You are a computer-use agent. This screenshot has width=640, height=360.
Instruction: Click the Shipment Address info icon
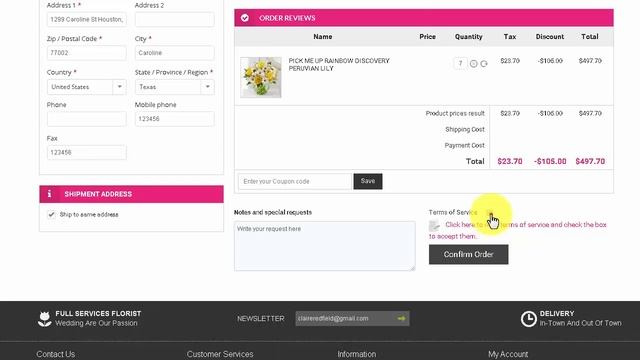[49, 194]
